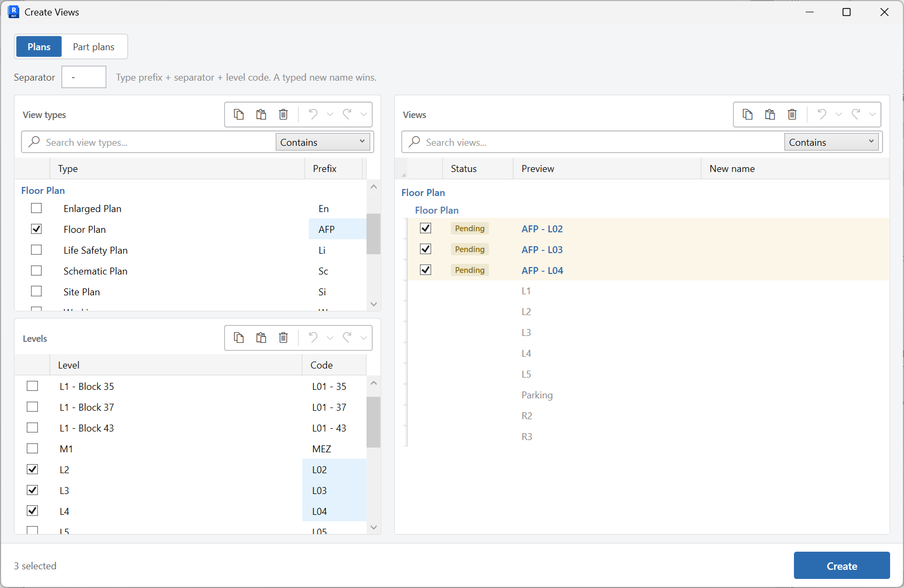Image resolution: width=904 pixels, height=588 pixels.
Task: Collapse the top Floor Plan group in Views
Action: pyautogui.click(x=423, y=193)
